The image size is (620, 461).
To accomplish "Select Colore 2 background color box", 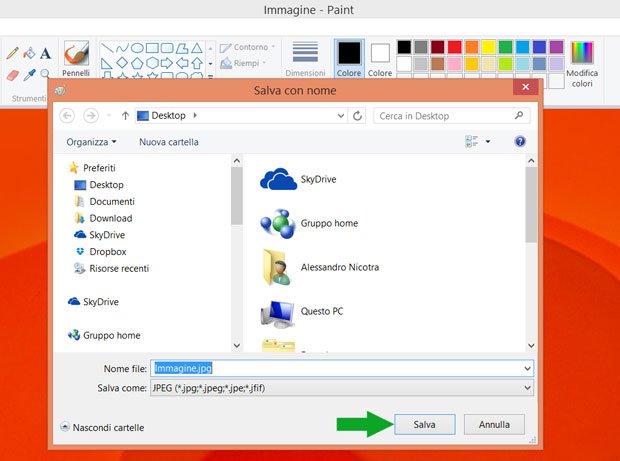I will coord(380,59).
